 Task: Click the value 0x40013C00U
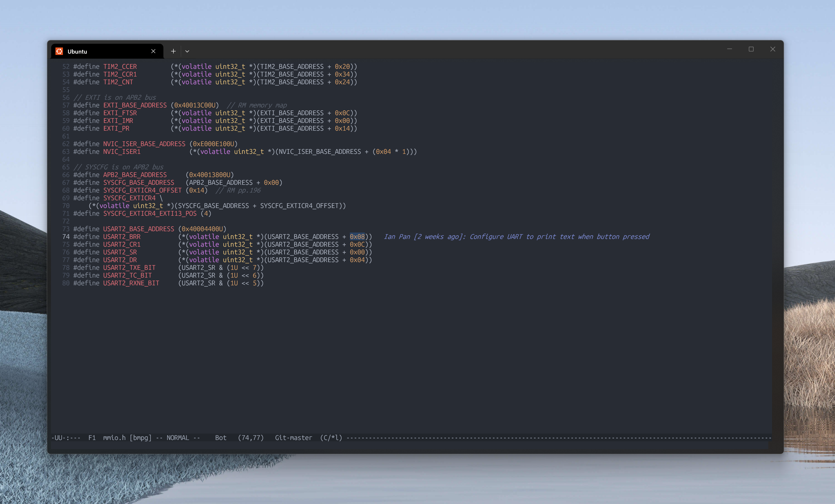(195, 105)
